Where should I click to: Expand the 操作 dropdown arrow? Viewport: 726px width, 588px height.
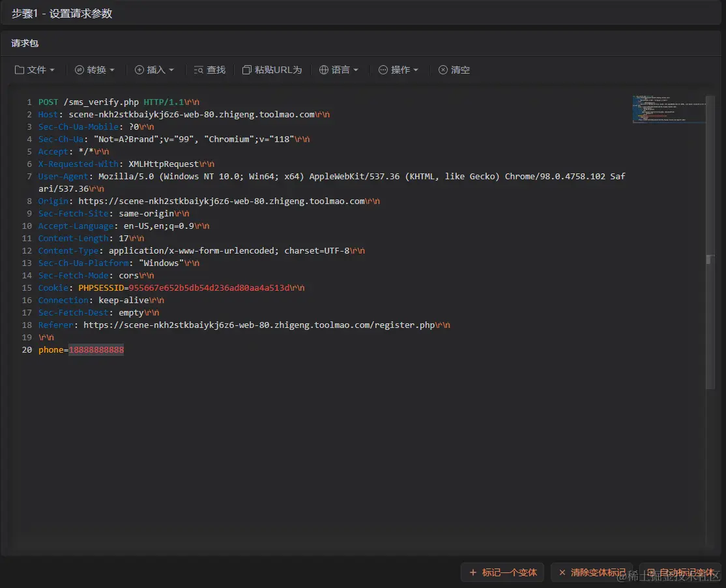coord(416,70)
